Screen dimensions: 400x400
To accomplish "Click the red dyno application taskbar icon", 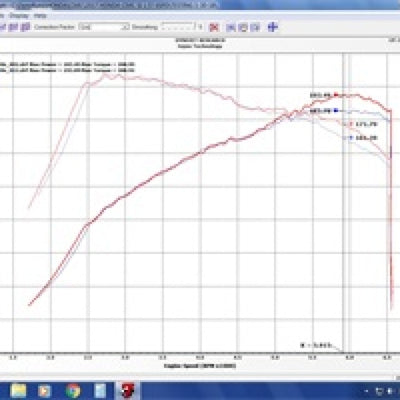I will point(128,391).
